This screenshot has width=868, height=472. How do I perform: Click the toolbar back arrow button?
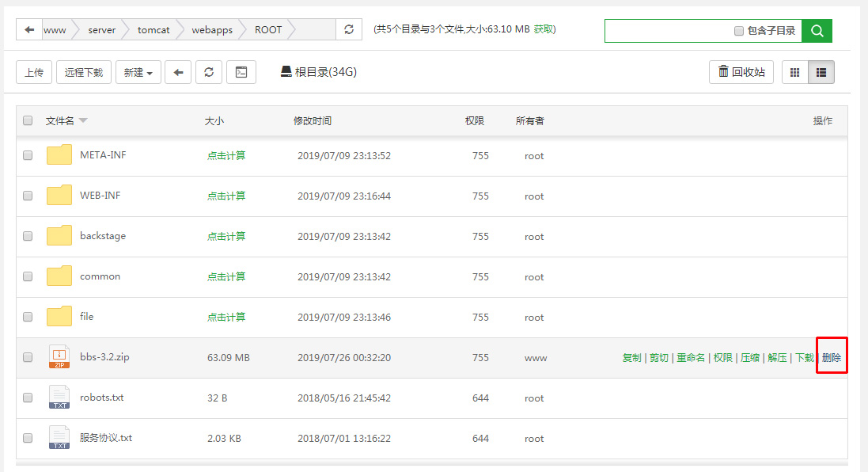click(178, 72)
